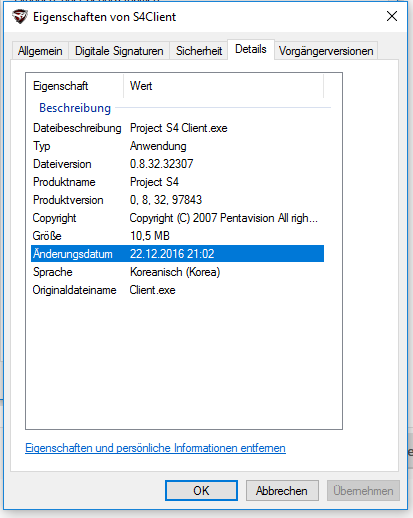The width and height of the screenshot is (413, 518).
Task: Click the Originaldateiname value Client.exe
Action: click(x=152, y=290)
